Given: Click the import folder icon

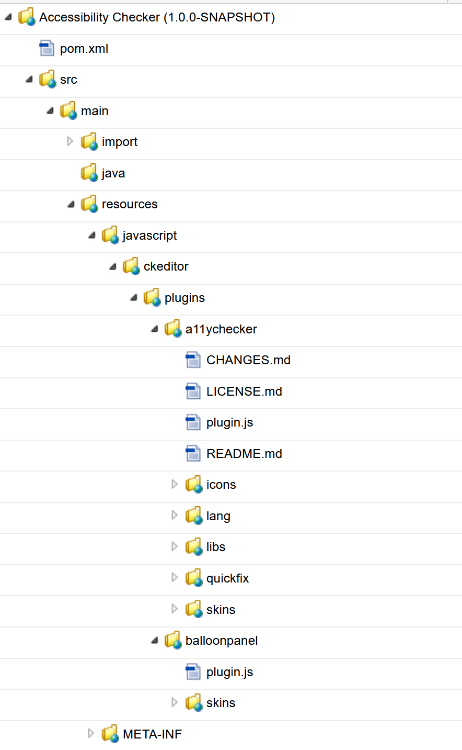Looking at the screenshot, I should 89,141.
